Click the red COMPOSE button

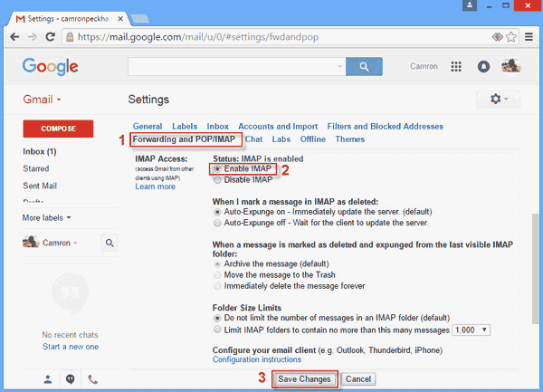[x=58, y=129]
